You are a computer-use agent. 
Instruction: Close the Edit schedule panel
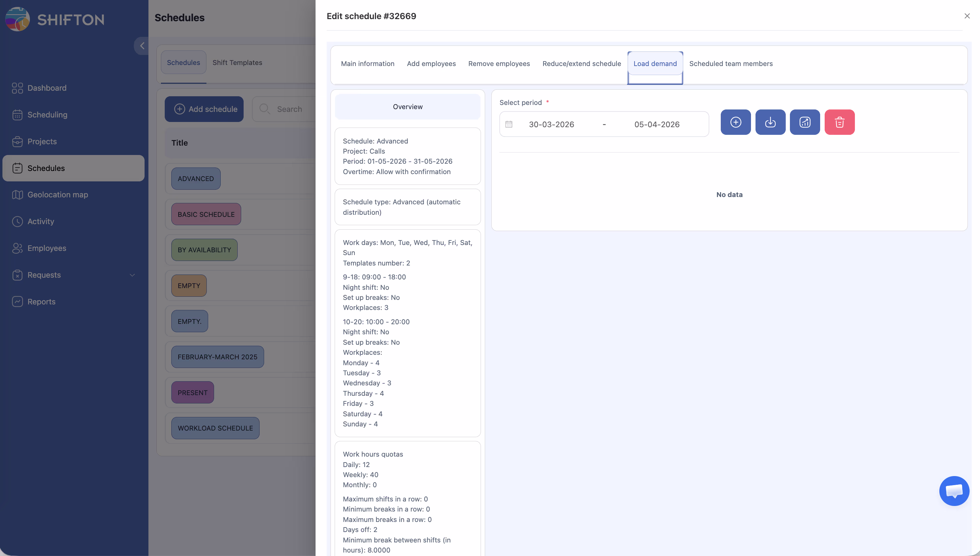point(967,16)
